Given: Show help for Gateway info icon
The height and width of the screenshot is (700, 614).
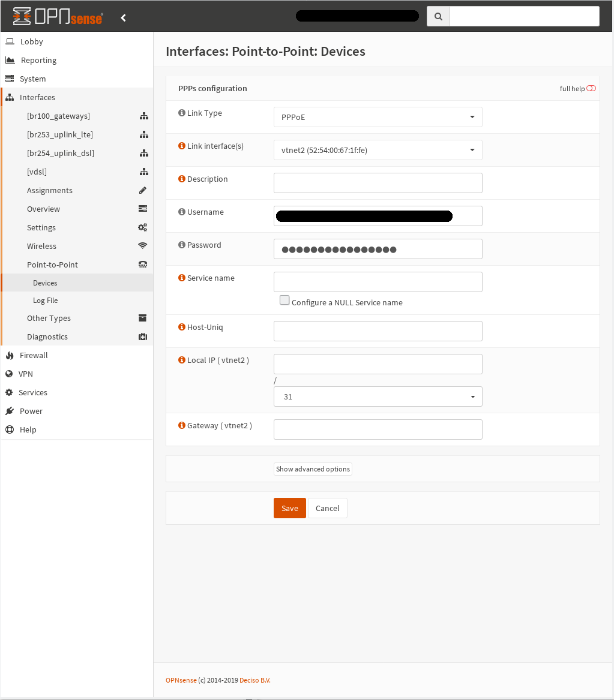Looking at the screenshot, I should coord(182,425).
